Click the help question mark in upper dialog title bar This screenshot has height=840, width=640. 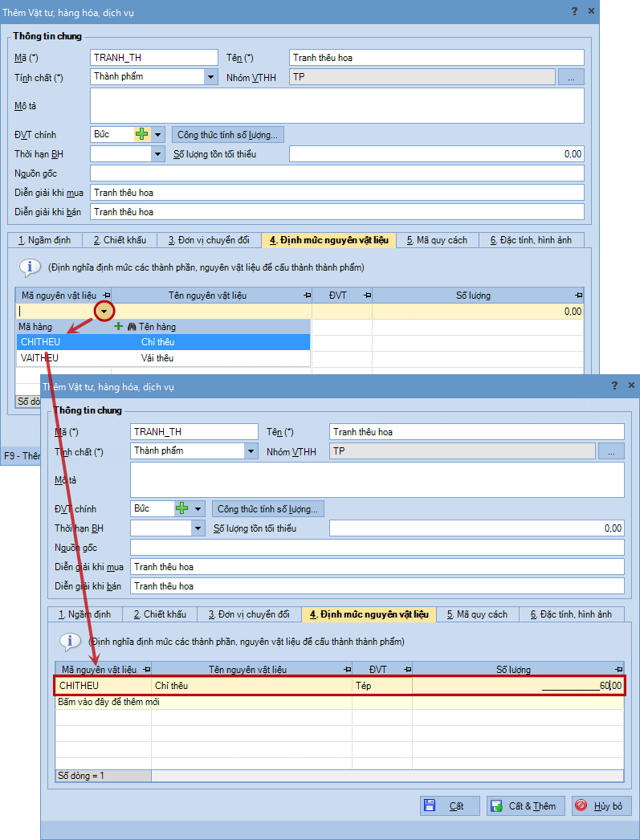coord(574,11)
